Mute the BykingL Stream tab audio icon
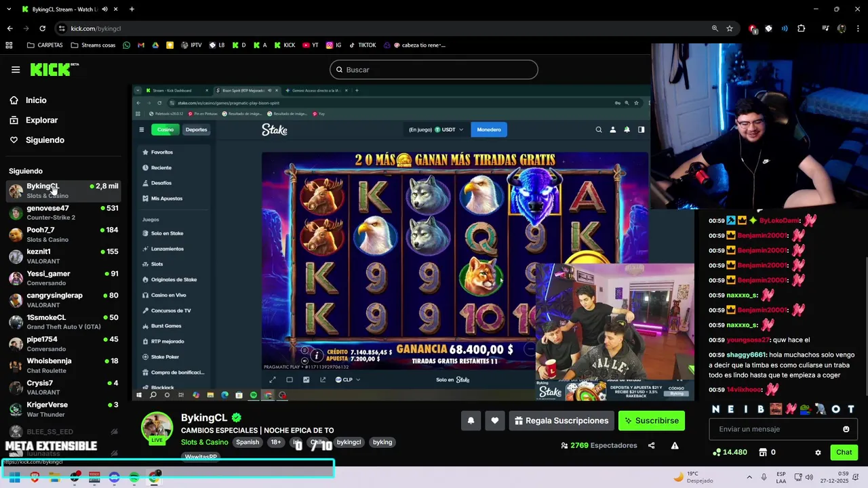Image resolution: width=868 pixels, height=488 pixels. point(104,9)
